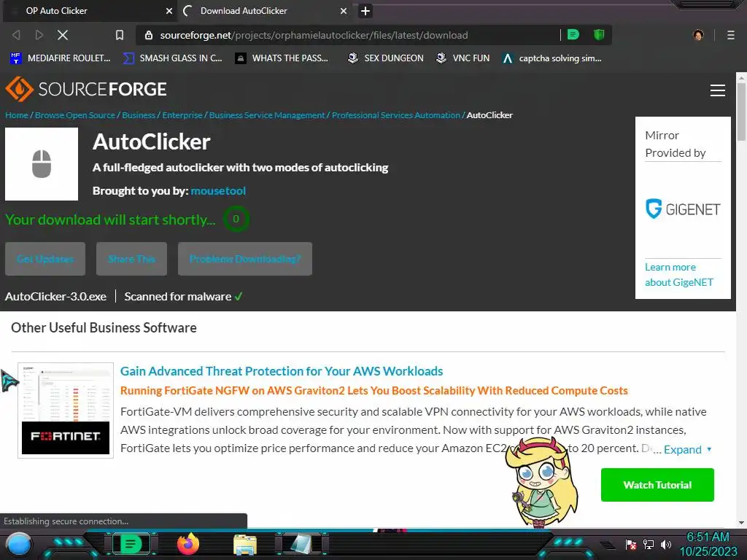Screen dimensions: 747x560
Task: Open the Business breadcrumb link
Action: [x=139, y=115]
